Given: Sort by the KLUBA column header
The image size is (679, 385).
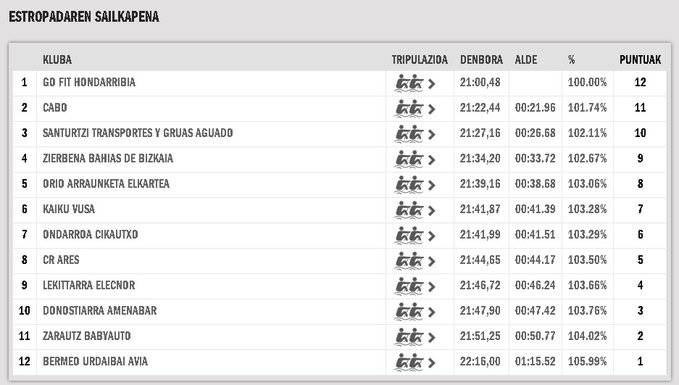Looking at the screenshot, I should (57, 59).
